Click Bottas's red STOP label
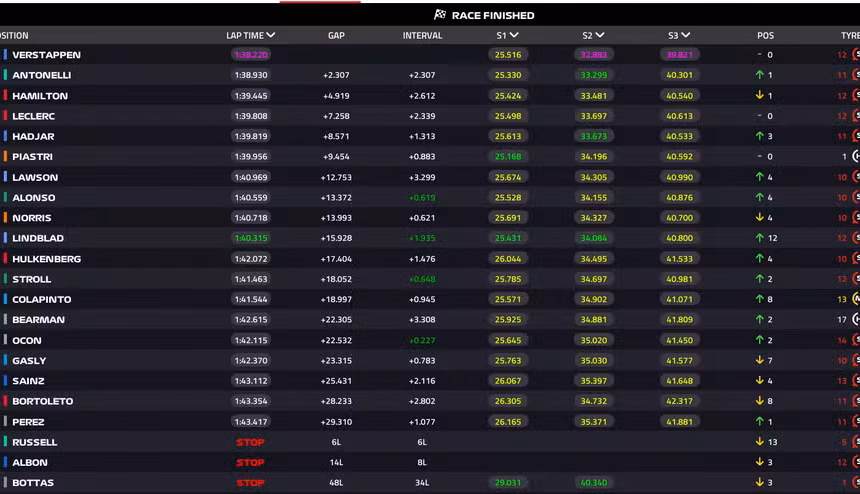This screenshot has width=860, height=494. (250, 482)
